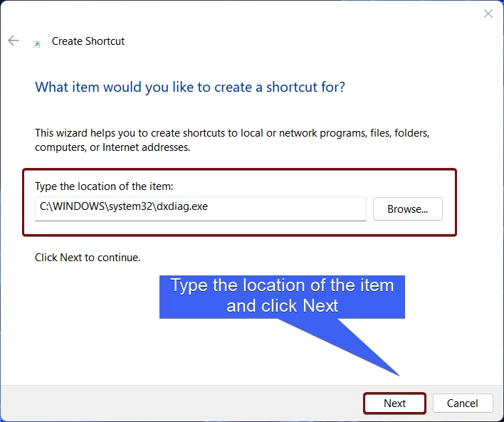The height and width of the screenshot is (422, 504).
Task: Go back with the arrow icon
Action: tap(14, 41)
